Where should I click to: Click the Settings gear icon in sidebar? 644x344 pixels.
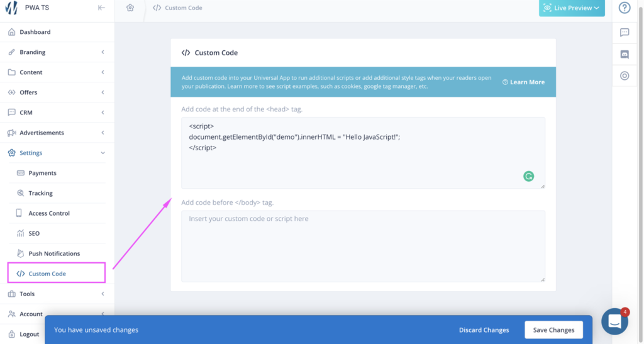tap(11, 153)
